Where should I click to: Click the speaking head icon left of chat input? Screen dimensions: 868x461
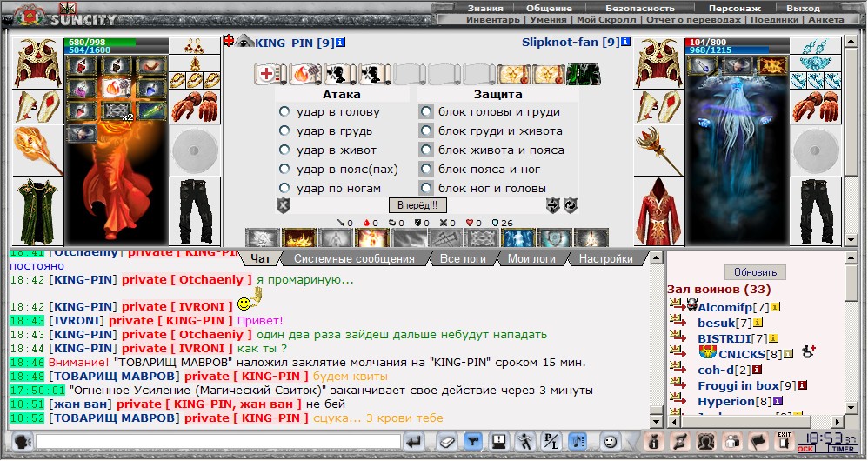[22, 442]
